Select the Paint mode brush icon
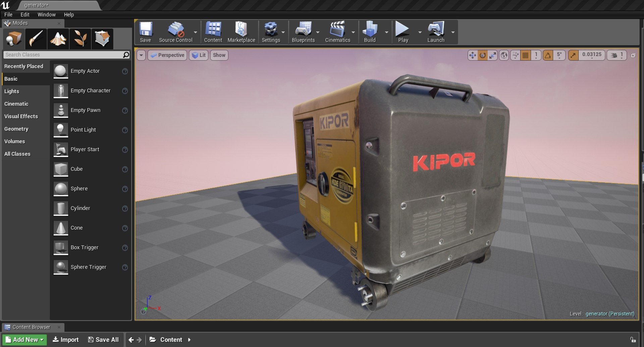 [36, 39]
